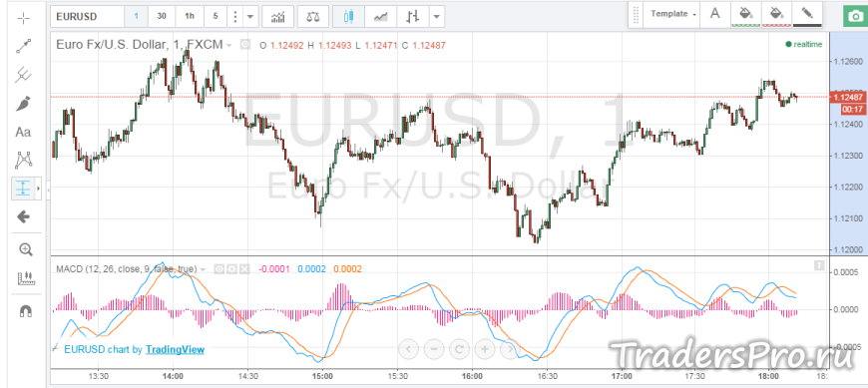The height and width of the screenshot is (388, 868).
Task: Click the 1.12300 price axis label
Action: coord(847,156)
